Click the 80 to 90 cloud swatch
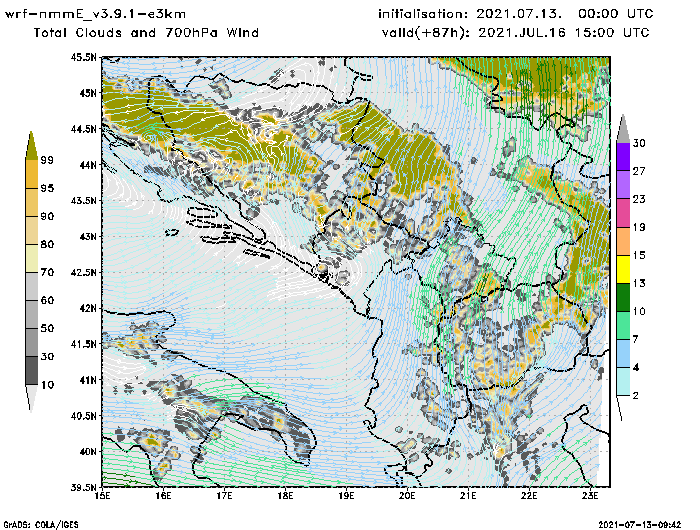Image resolution: width=700 pixels, height=530 pixels. pyautogui.click(x=31, y=230)
